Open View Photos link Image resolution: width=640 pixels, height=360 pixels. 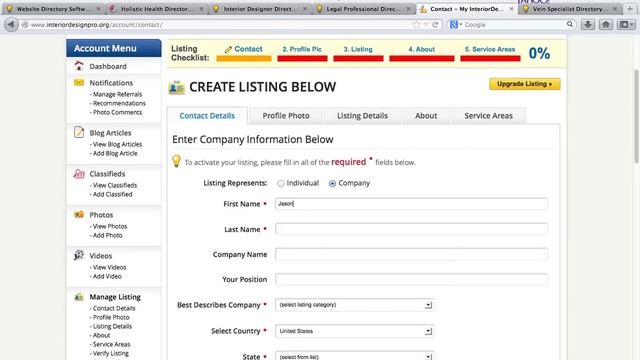(x=109, y=226)
